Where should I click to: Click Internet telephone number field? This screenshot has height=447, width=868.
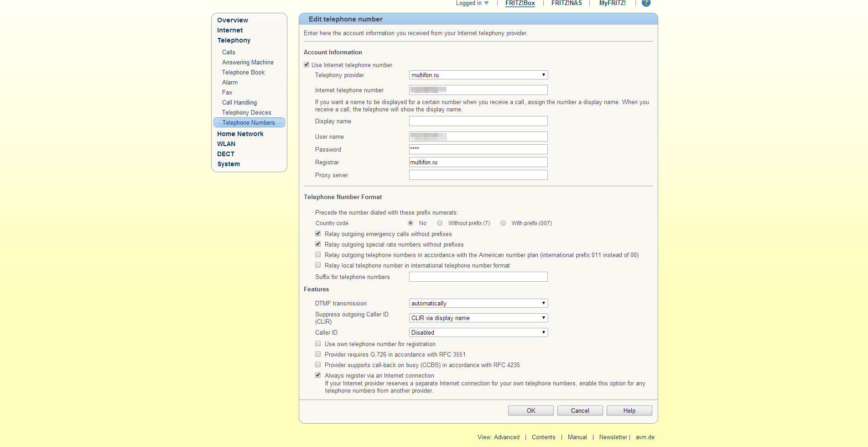(478, 90)
